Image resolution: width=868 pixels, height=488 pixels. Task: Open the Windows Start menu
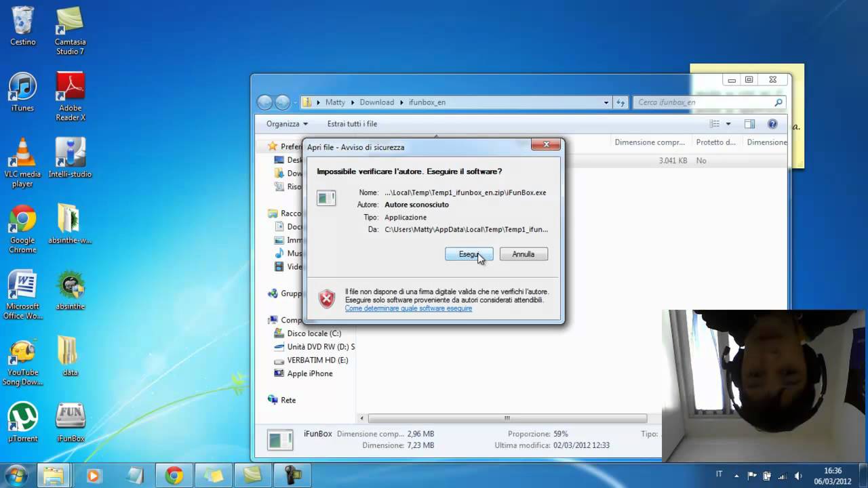(x=15, y=475)
